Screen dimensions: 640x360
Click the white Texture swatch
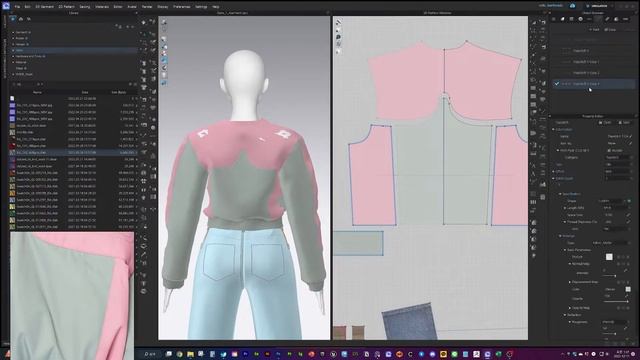tap(609, 257)
